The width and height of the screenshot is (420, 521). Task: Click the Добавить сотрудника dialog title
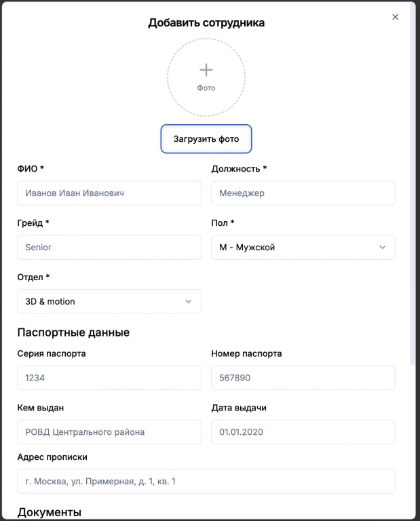click(x=206, y=23)
